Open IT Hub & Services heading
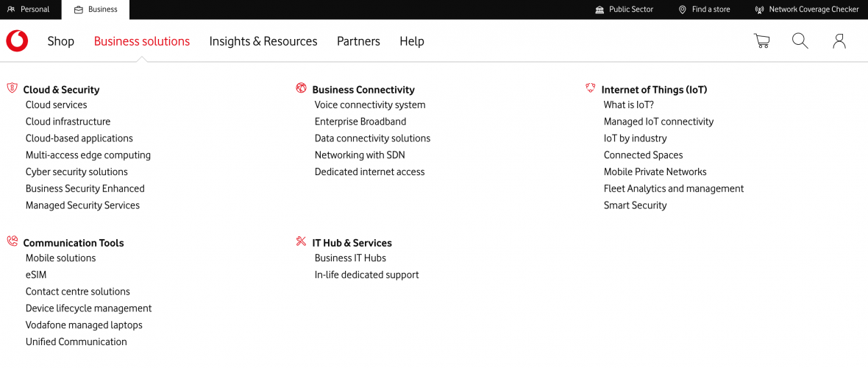Screen dimensions: 868x368 click(352, 243)
